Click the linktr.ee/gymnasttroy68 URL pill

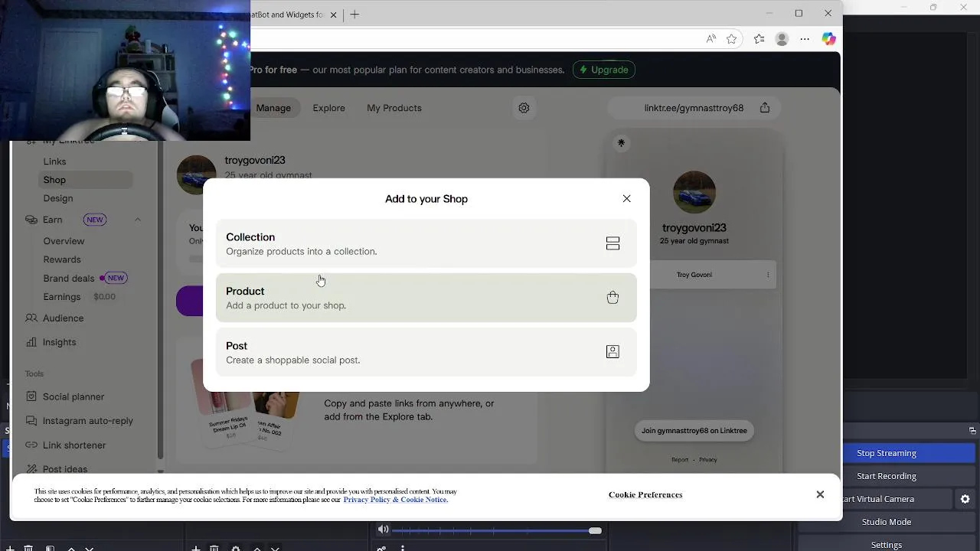click(694, 108)
